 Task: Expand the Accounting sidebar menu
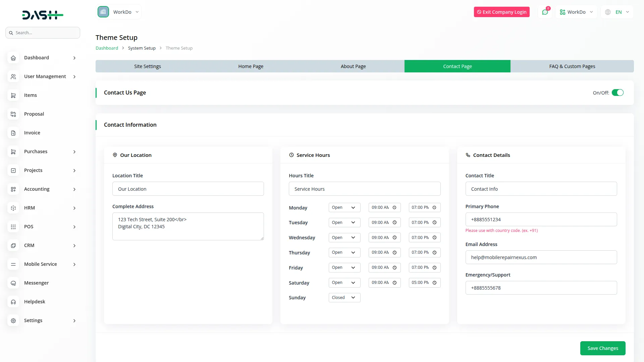point(74,189)
